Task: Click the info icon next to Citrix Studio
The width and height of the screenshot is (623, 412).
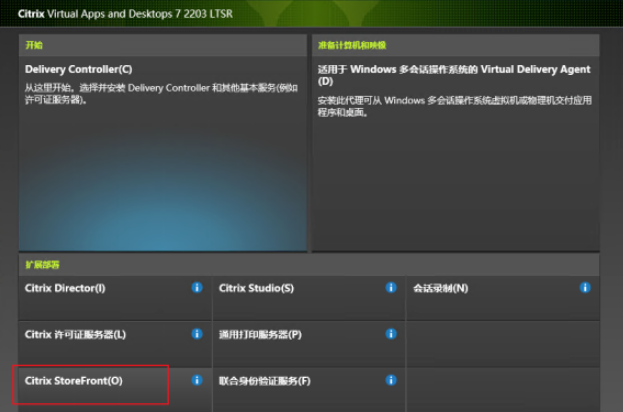Action: pos(391,288)
